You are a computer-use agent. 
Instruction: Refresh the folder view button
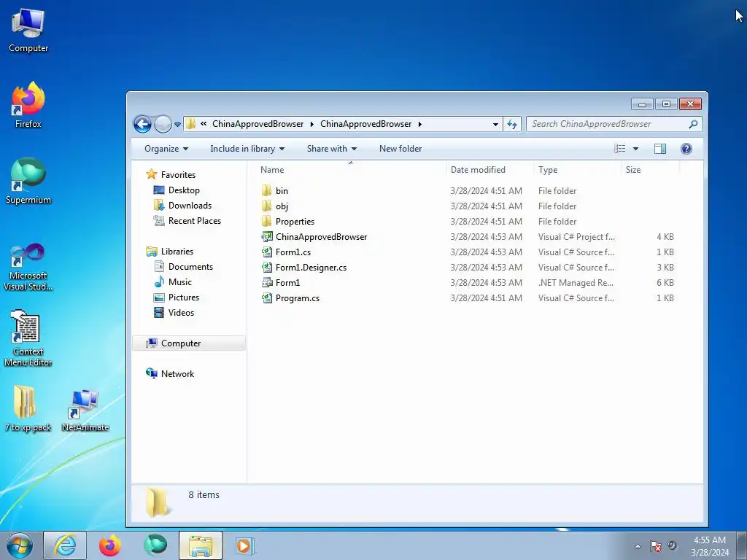tap(512, 124)
